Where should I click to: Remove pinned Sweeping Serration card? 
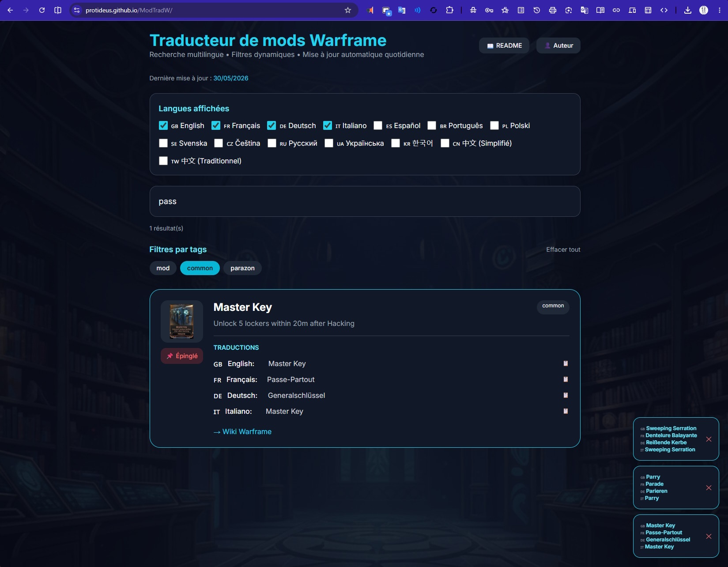pyautogui.click(x=709, y=439)
